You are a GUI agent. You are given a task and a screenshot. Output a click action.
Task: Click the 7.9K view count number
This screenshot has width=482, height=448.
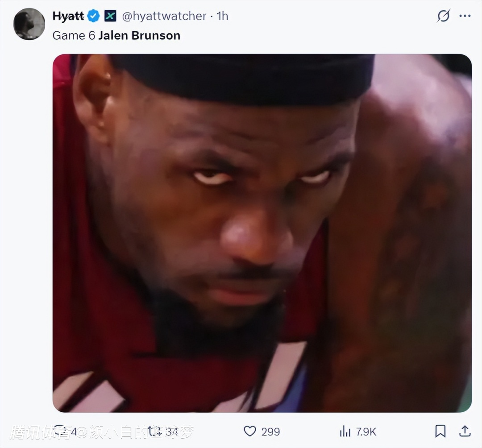coord(366,431)
